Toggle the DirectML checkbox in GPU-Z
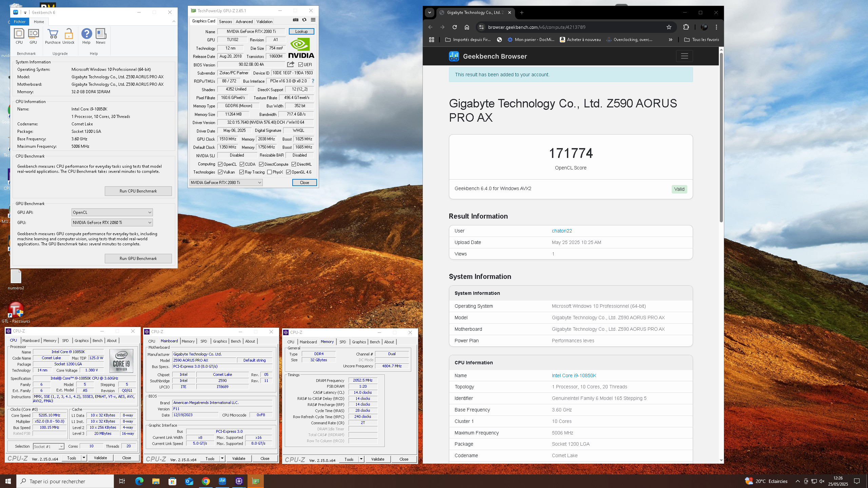 (x=294, y=164)
